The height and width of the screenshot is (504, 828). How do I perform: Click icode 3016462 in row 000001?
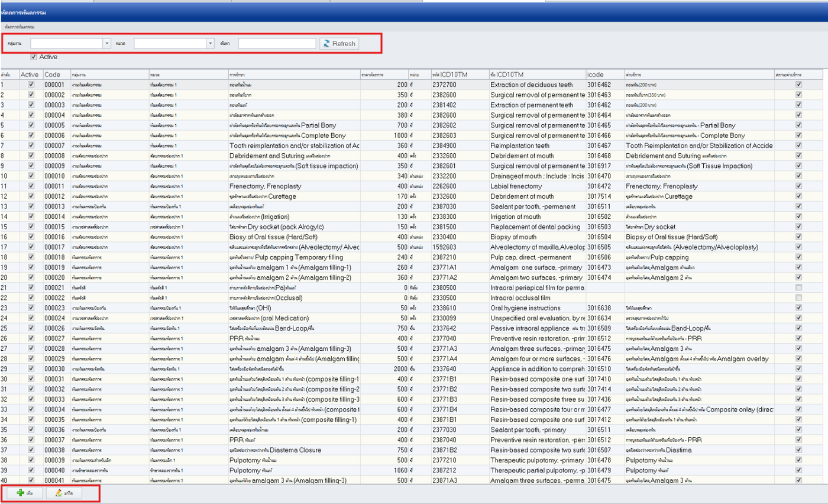604,85
